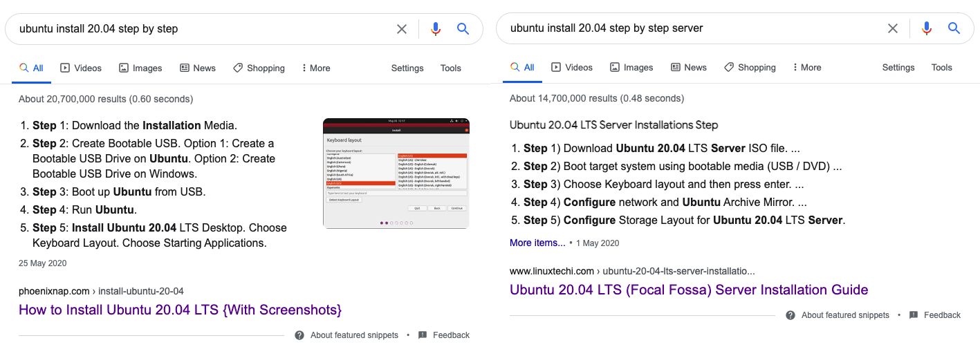Click the keyboard layout screenshot thumbnail
Image resolution: width=980 pixels, height=356 pixels.
(396, 174)
